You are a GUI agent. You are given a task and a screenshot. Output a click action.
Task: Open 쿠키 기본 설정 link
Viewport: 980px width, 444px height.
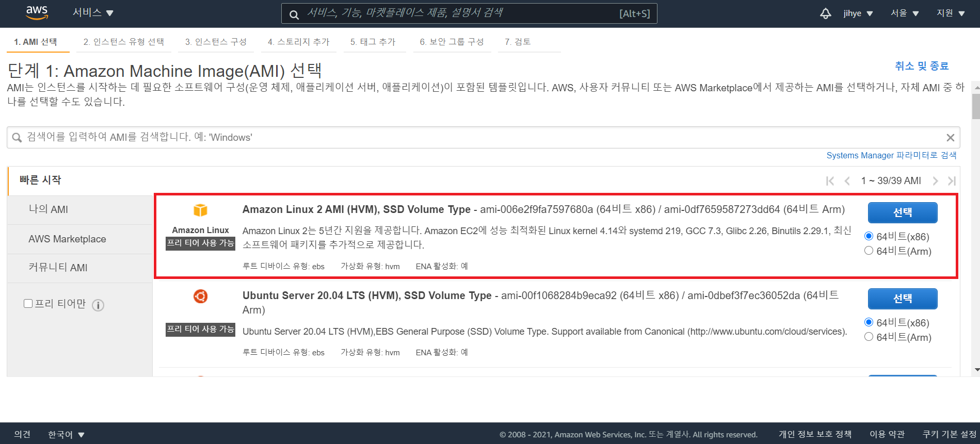950,434
